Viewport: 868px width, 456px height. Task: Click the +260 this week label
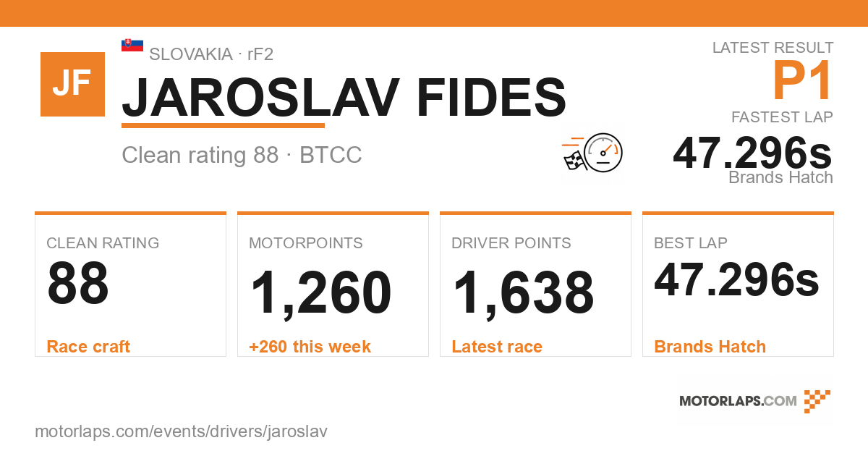point(310,347)
